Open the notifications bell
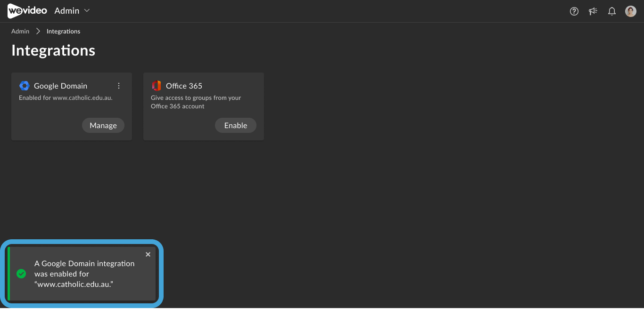 [x=612, y=11]
